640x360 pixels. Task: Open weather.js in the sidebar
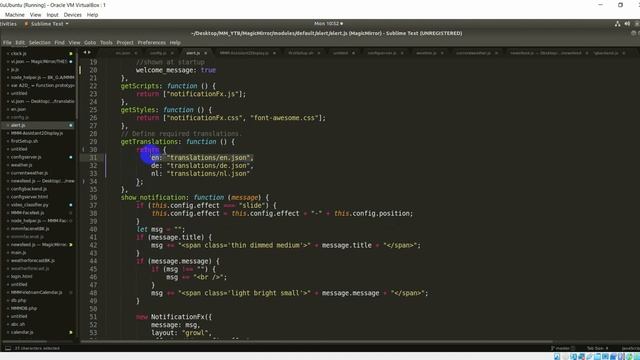pos(21,165)
